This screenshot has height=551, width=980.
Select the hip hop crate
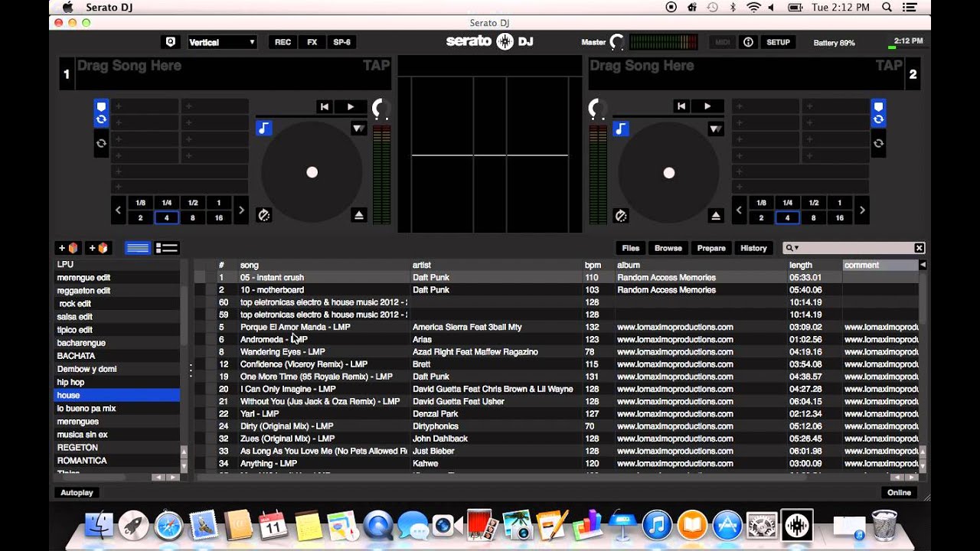[117, 382]
